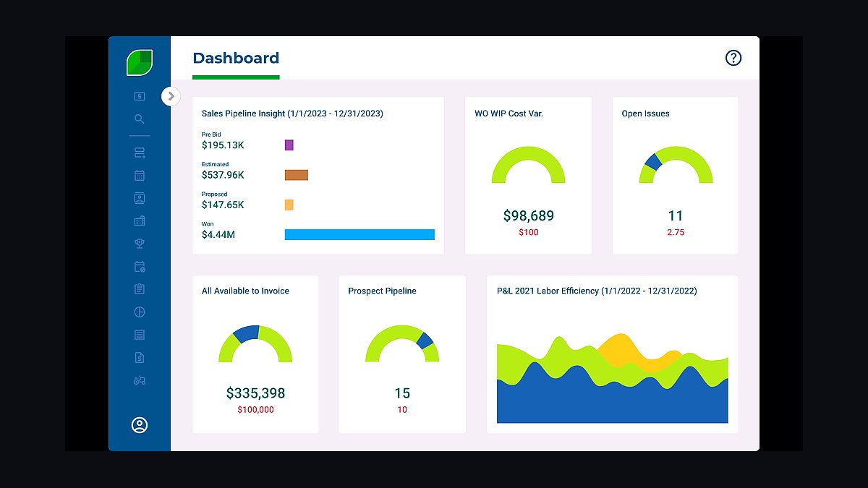Image resolution: width=868 pixels, height=488 pixels.
Task: Click the trophy sidebar icon
Action: (x=140, y=244)
